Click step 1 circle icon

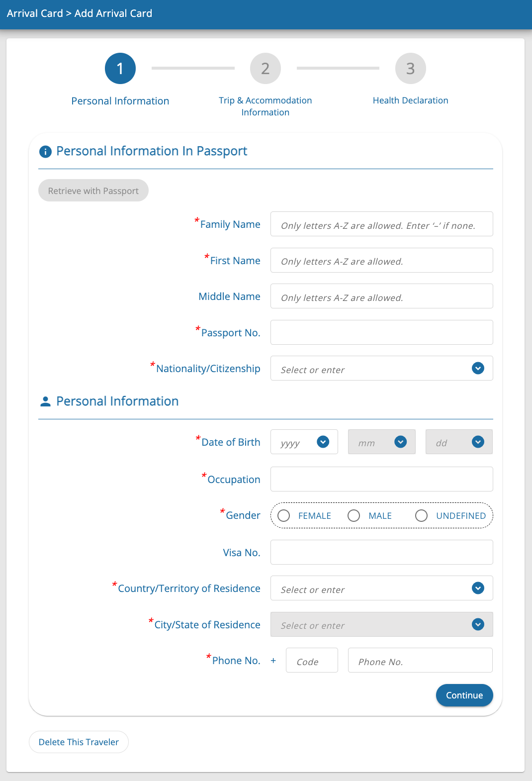120,69
